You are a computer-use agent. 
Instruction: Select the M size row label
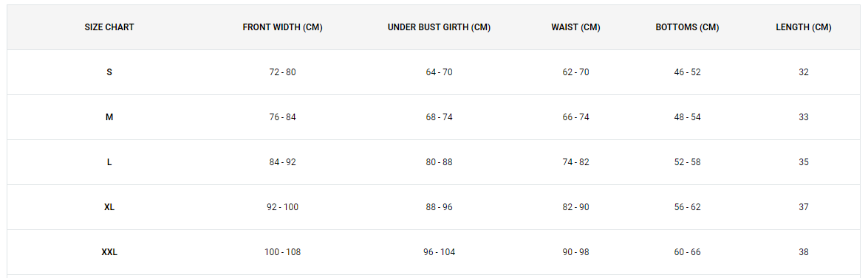pyautogui.click(x=109, y=117)
